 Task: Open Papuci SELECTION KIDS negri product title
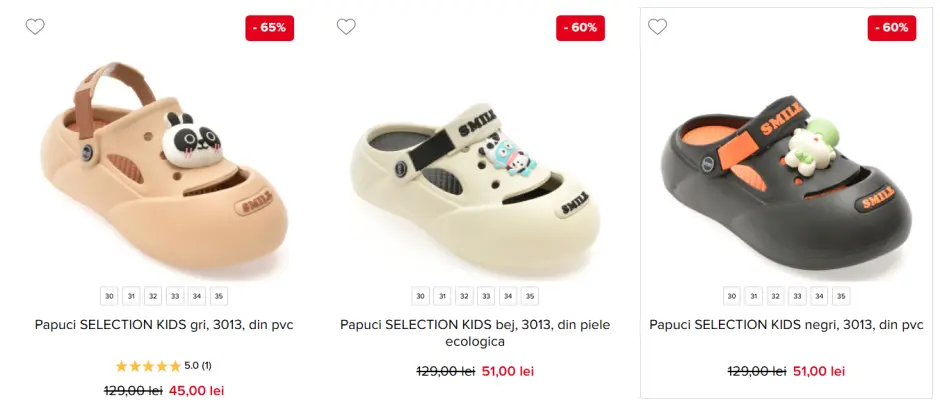click(786, 325)
